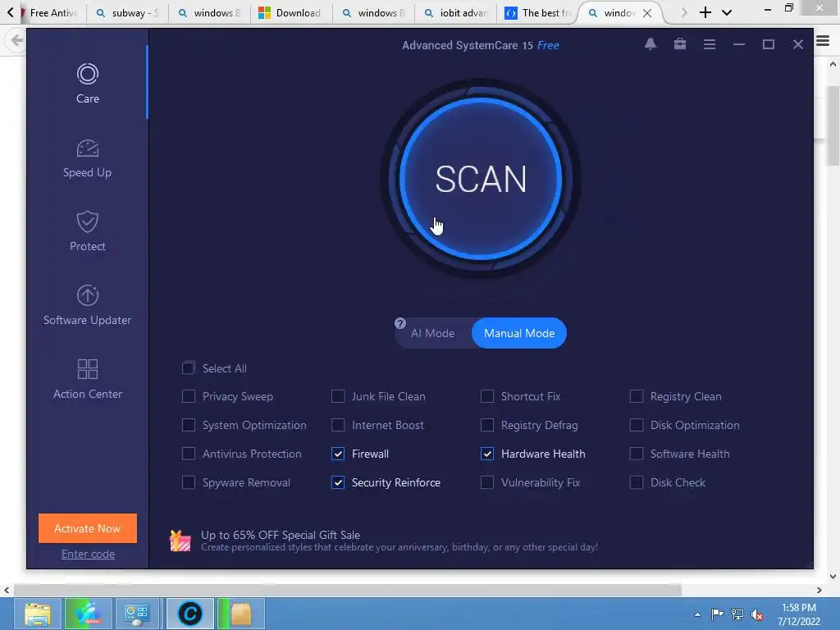Click the Action Center flag tray icon

(717, 614)
